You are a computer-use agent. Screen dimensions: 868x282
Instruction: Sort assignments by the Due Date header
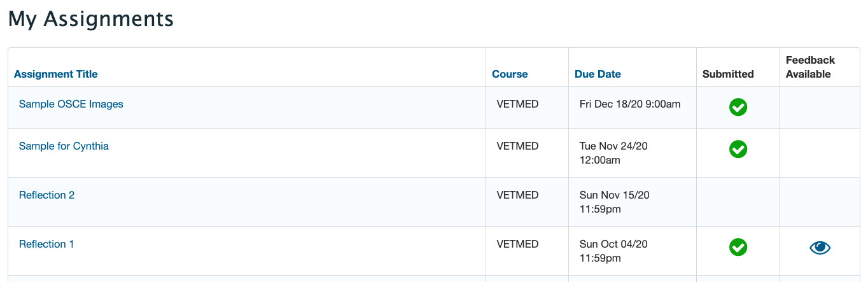[598, 74]
